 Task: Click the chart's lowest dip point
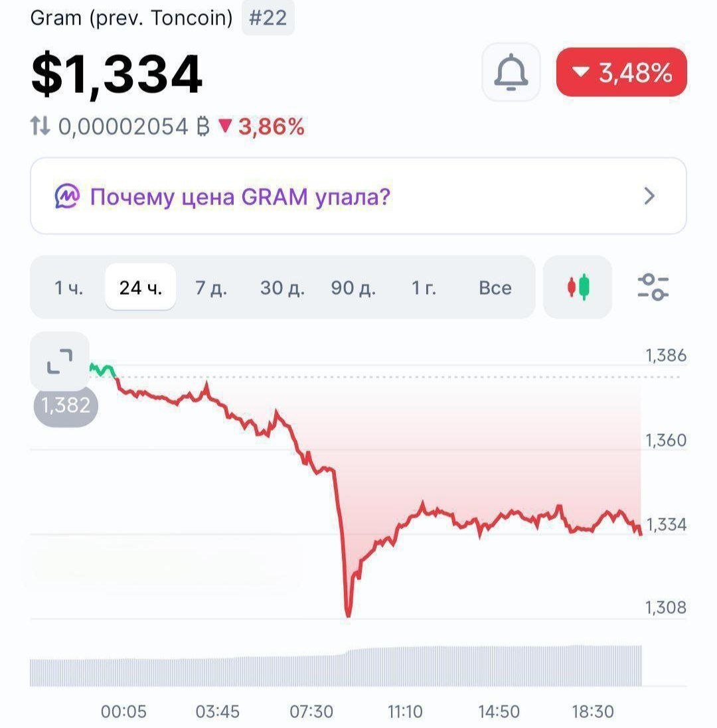tap(348, 615)
